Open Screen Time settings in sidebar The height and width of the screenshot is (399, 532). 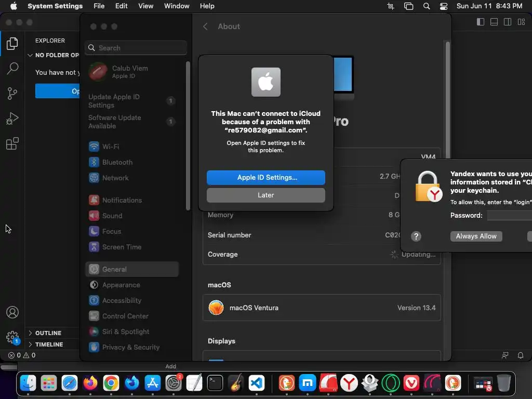(132, 247)
